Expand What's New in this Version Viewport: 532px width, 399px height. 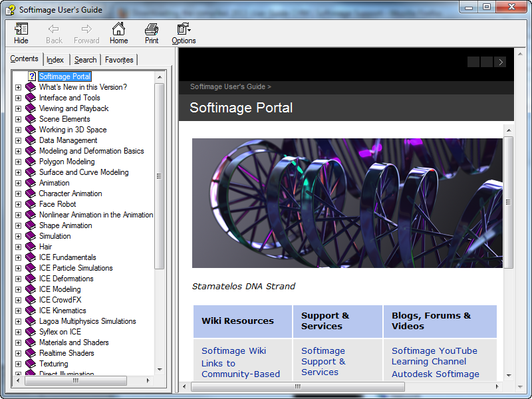(19, 87)
